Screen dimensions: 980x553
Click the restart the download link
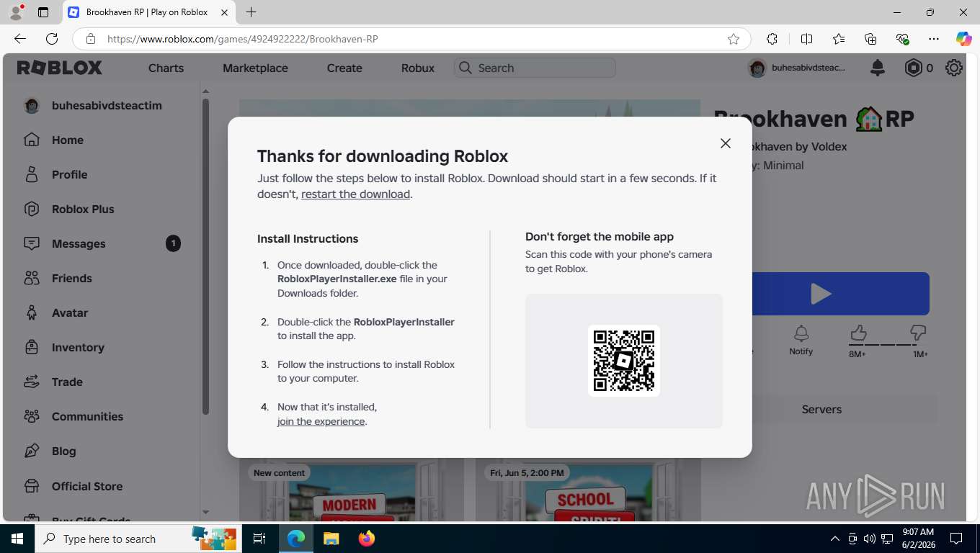point(356,194)
